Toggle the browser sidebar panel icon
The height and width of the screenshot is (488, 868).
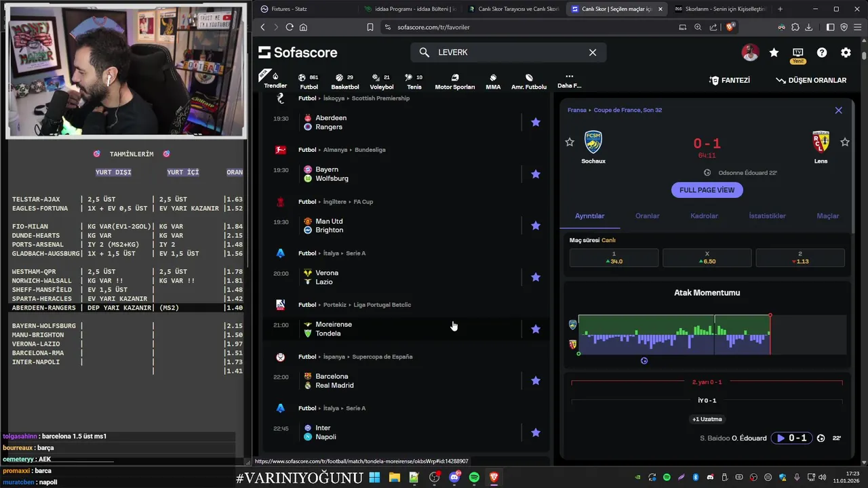click(x=830, y=27)
